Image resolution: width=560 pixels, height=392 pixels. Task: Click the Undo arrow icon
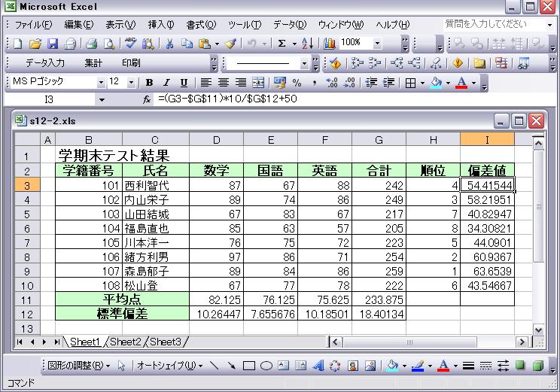click(252, 44)
